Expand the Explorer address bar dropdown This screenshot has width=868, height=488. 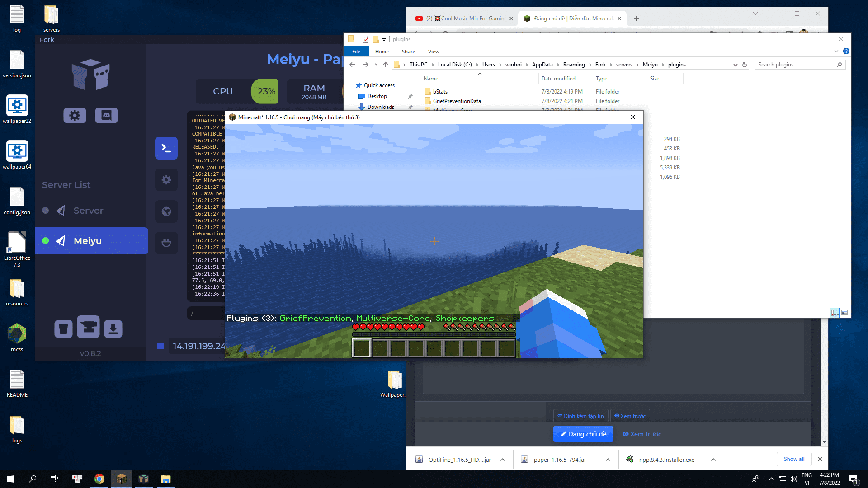click(x=735, y=65)
